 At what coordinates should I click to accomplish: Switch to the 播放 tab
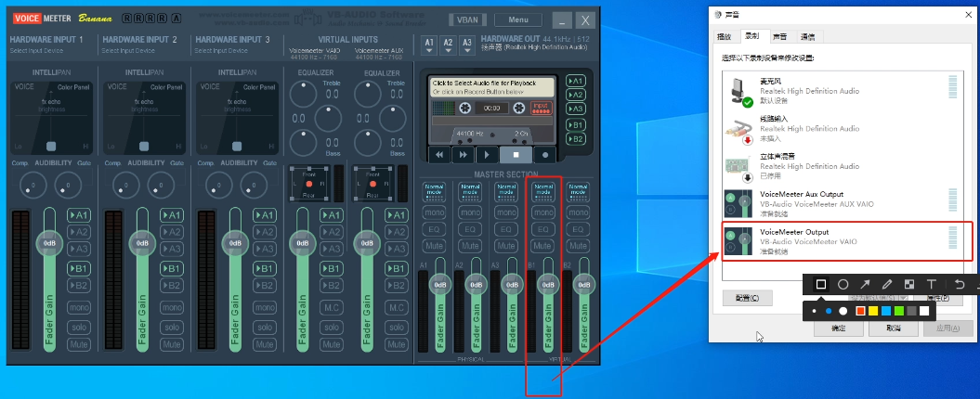(724, 37)
